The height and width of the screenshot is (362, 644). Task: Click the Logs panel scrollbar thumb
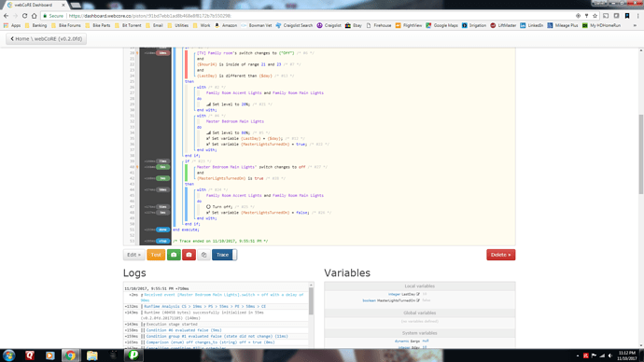[311, 301]
